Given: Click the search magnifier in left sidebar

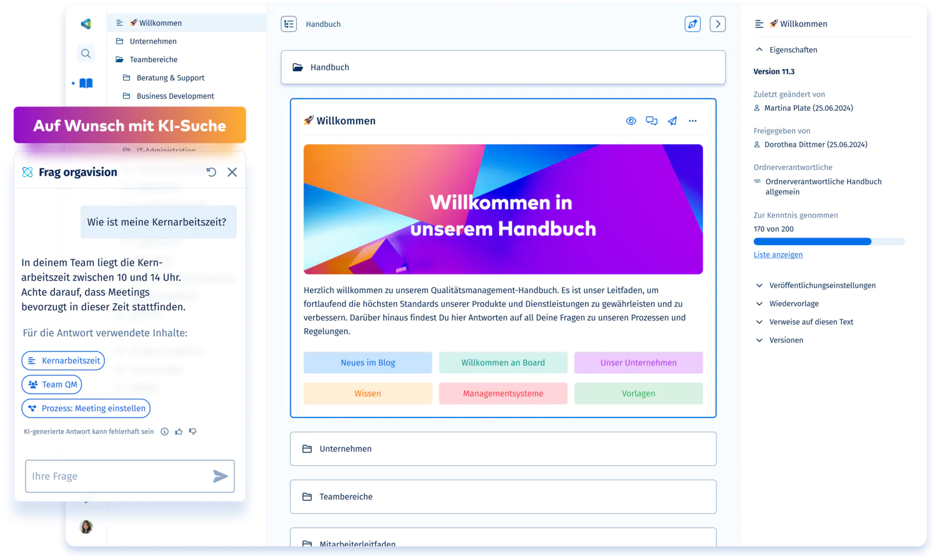Looking at the screenshot, I should (86, 53).
